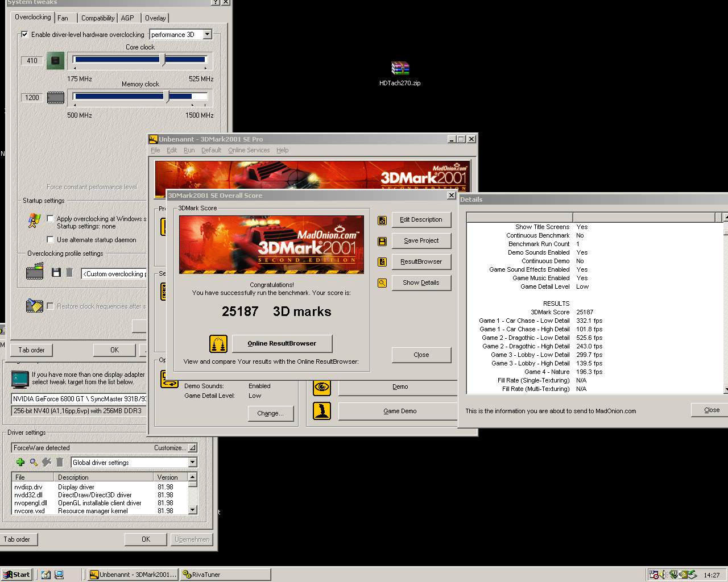Delete overclocking profile with the trash icon
This screenshot has width=728, height=582.
pos(69,273)
